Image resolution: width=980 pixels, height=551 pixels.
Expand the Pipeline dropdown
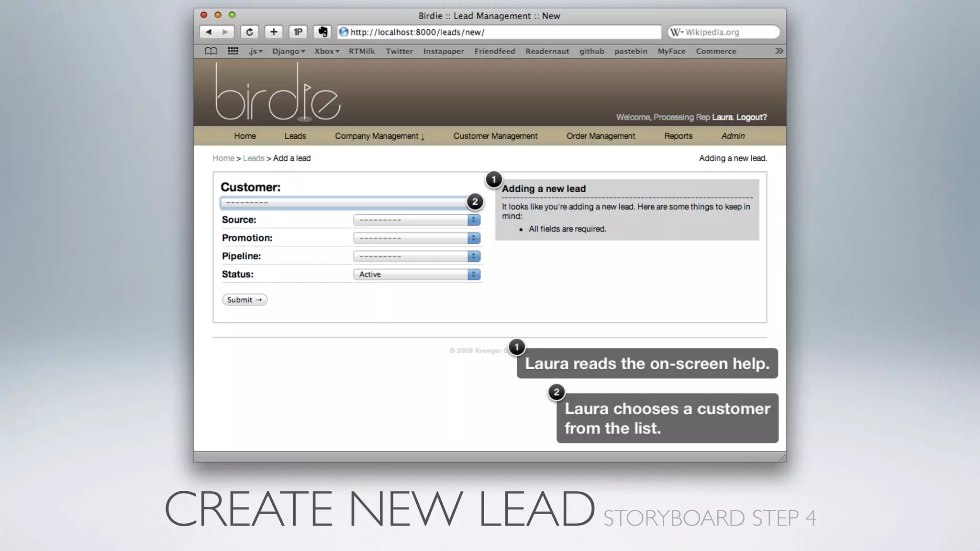[417, 256]
